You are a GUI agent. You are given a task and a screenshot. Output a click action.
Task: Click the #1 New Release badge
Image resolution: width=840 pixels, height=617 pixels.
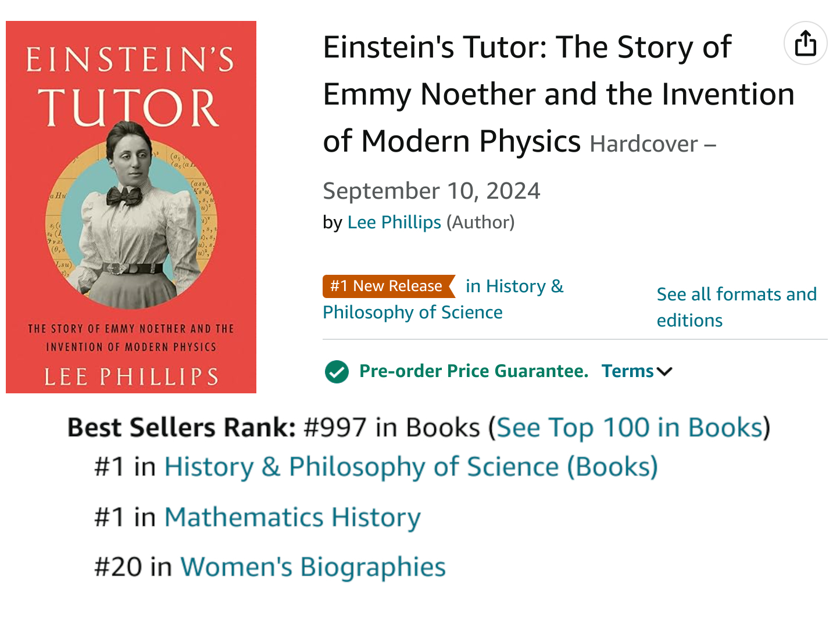click(387, 286)
